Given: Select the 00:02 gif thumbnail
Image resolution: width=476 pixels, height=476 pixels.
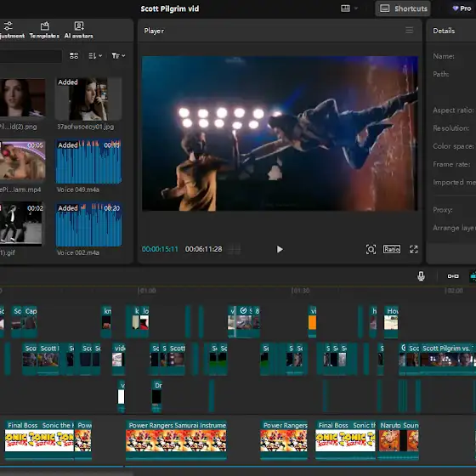Looking at the screenshot, I should (21, 224).
